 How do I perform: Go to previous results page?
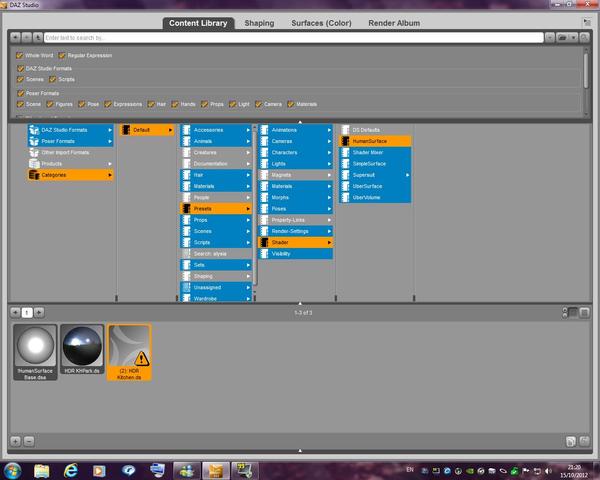click(15, 313)
